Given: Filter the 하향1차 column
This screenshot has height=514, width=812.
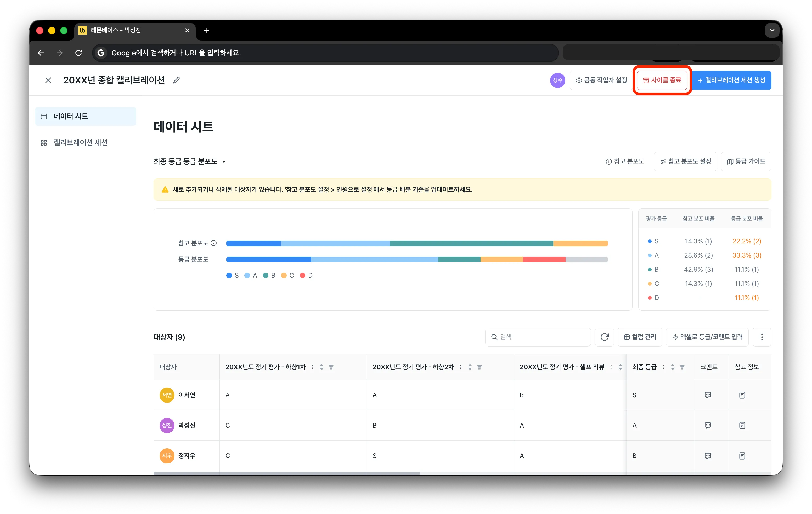Looking at the screenshot, I should tap(331, 367).
